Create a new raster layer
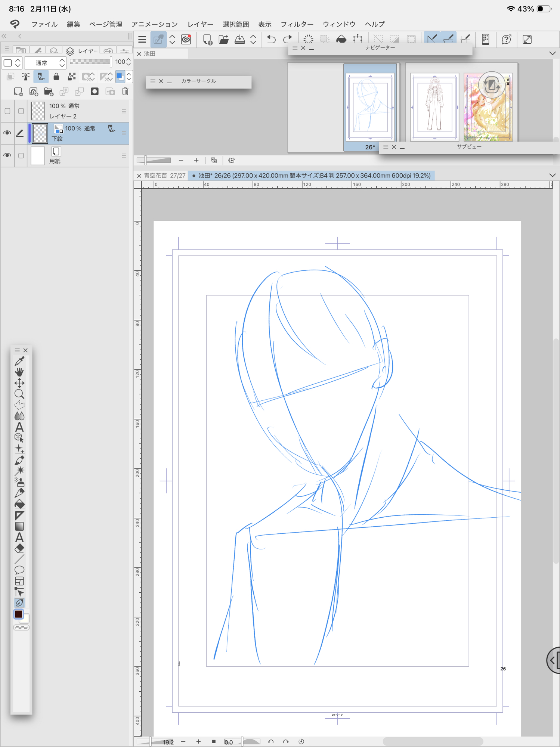The image size is (560, 747). click(x=18, y=92)
